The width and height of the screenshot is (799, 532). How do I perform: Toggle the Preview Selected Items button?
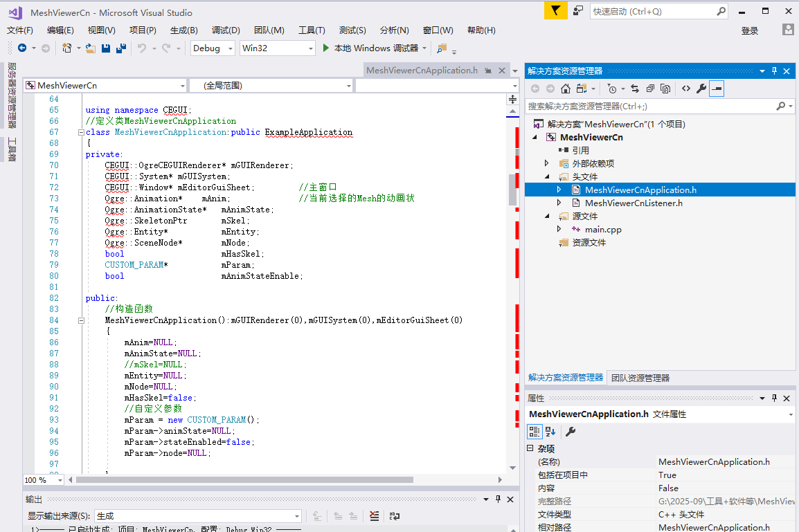(717, 89)
